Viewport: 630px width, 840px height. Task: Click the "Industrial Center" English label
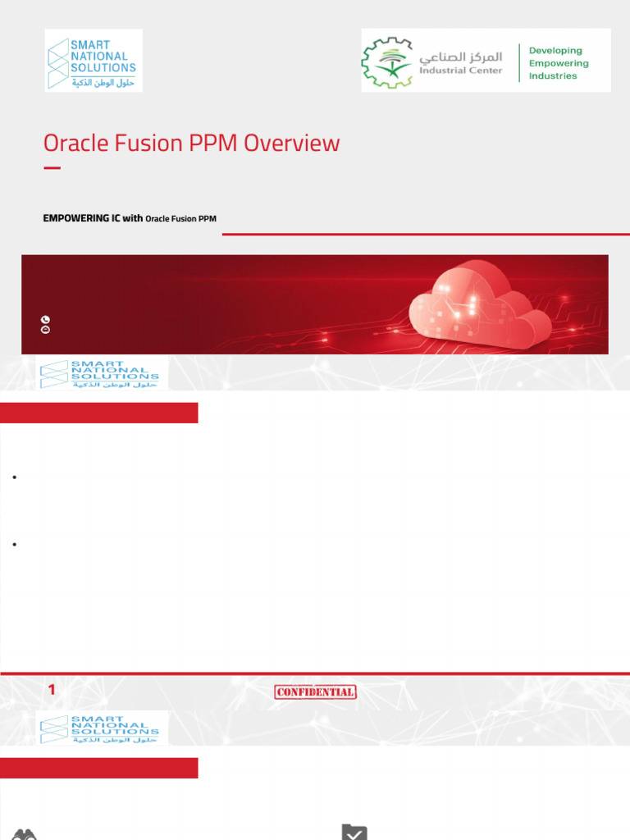click(x=461, y=71)
